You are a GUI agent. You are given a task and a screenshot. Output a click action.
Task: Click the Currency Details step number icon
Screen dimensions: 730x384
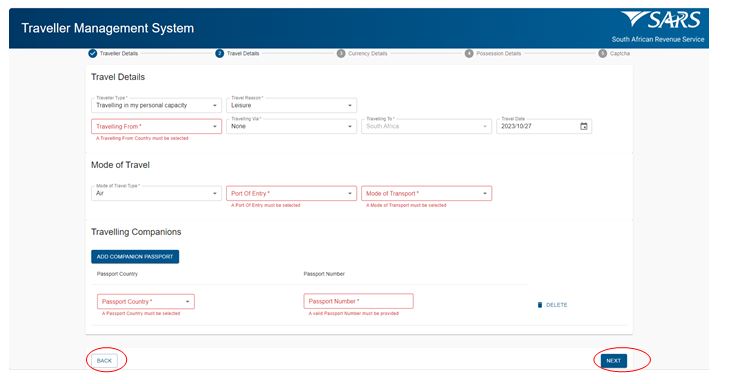[x=341, y=53]
